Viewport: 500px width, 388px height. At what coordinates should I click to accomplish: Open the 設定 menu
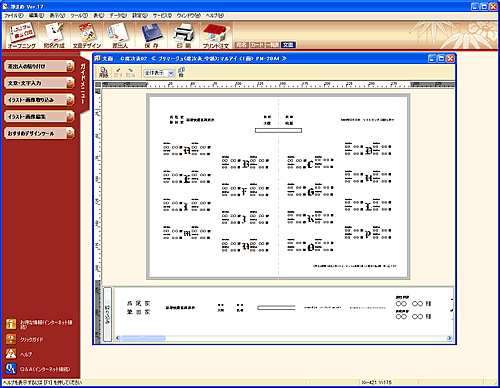tap(140, 15)
